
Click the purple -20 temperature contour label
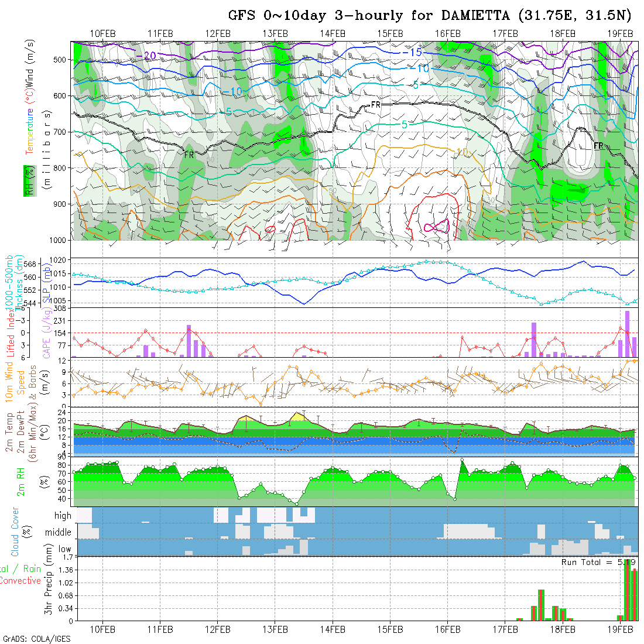pyautogui.click(x=148, y=56)
